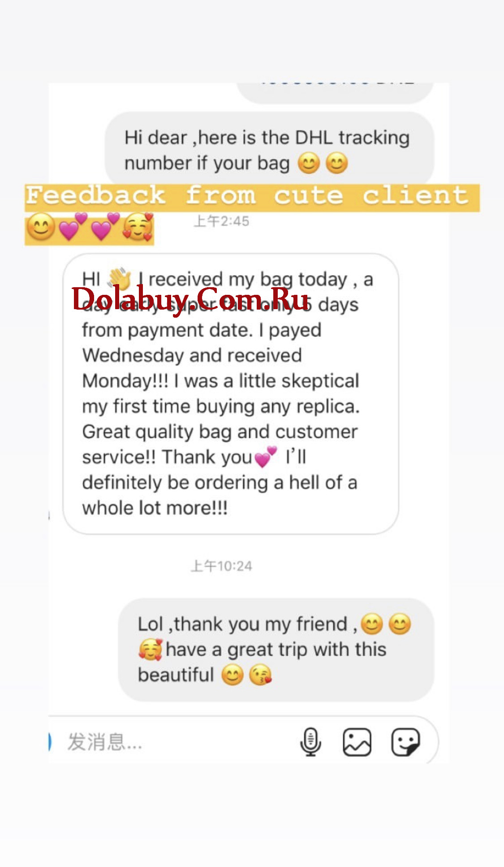Screen dimensions: 504x867
Task: Tap the emoji row under the feedback caption
Action: coord(90,227)
